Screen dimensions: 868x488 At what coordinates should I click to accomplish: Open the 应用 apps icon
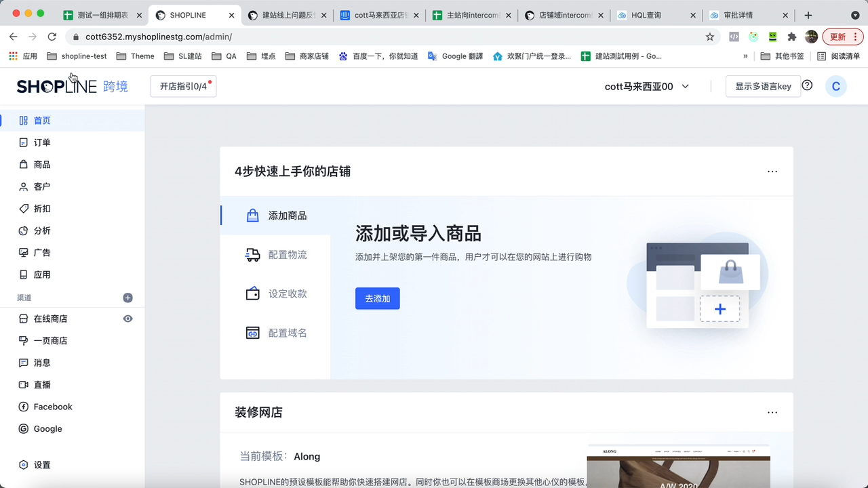click(x=24, y=274)
